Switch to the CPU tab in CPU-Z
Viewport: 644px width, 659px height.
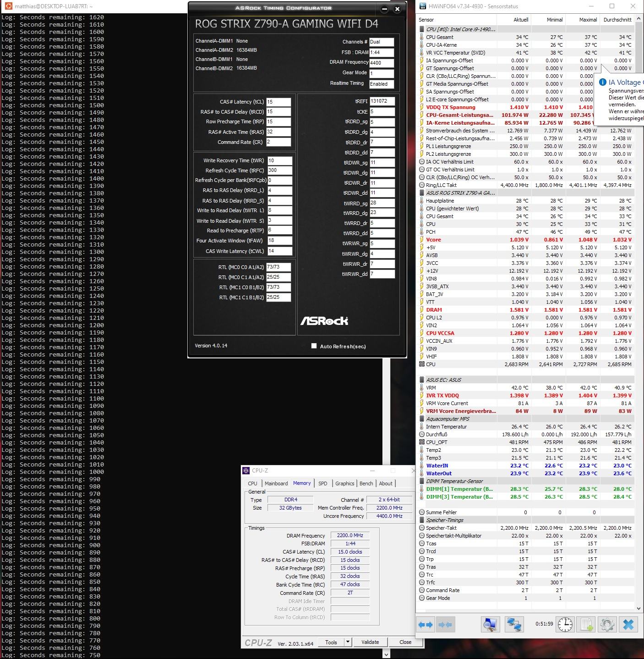click(252, 483)
